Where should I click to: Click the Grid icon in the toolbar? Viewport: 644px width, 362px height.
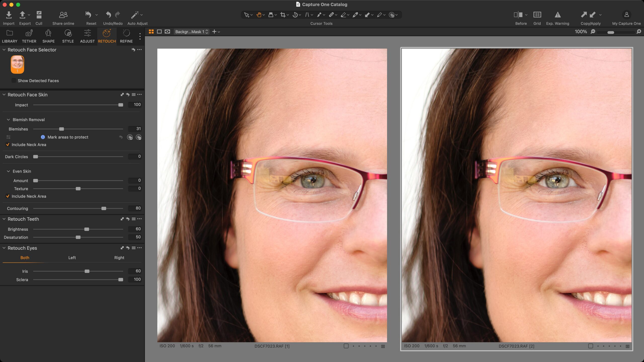point(537,15)
